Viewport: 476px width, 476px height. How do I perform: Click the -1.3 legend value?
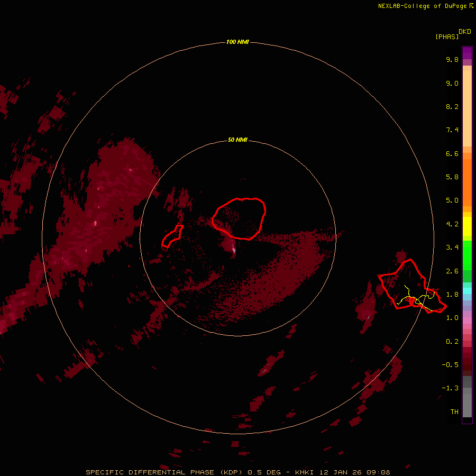pyautogui.click(x=450, y=388)
